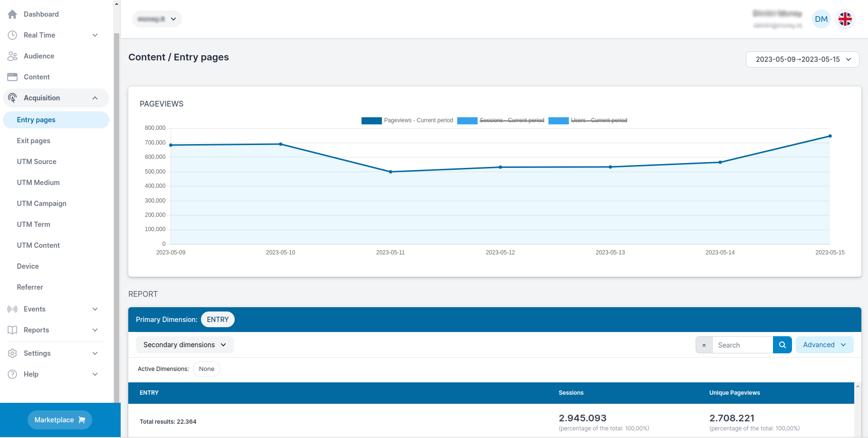
Task: Open Exit pages in the sidebar
Action: point(34,141)
